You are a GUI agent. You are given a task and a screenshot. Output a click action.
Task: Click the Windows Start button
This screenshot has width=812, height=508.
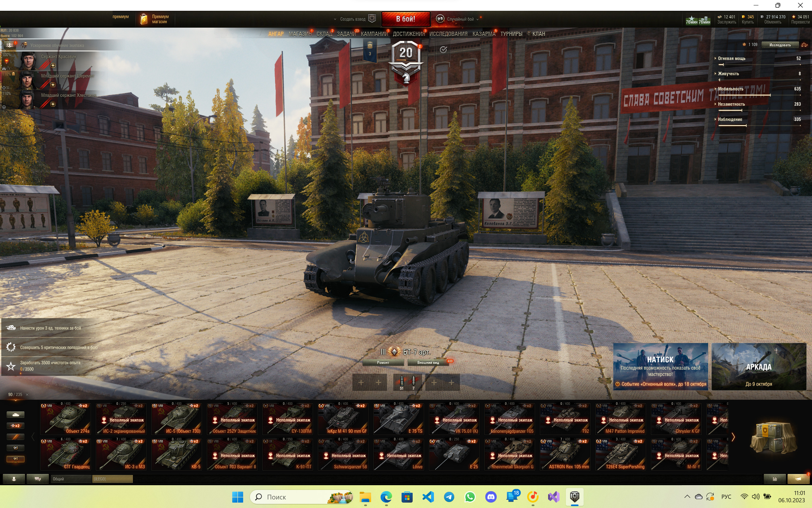pos(238,497)
